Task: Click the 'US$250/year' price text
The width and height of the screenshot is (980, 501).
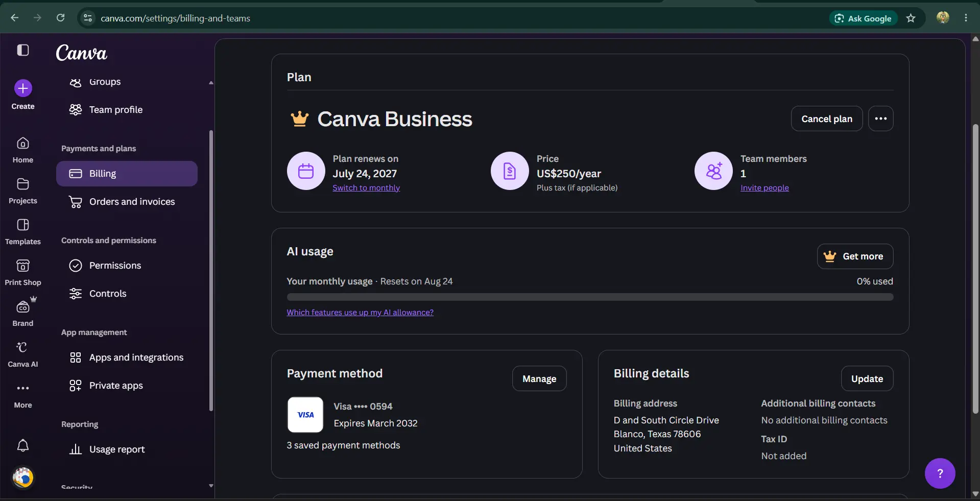Action: tap(569, 174)
